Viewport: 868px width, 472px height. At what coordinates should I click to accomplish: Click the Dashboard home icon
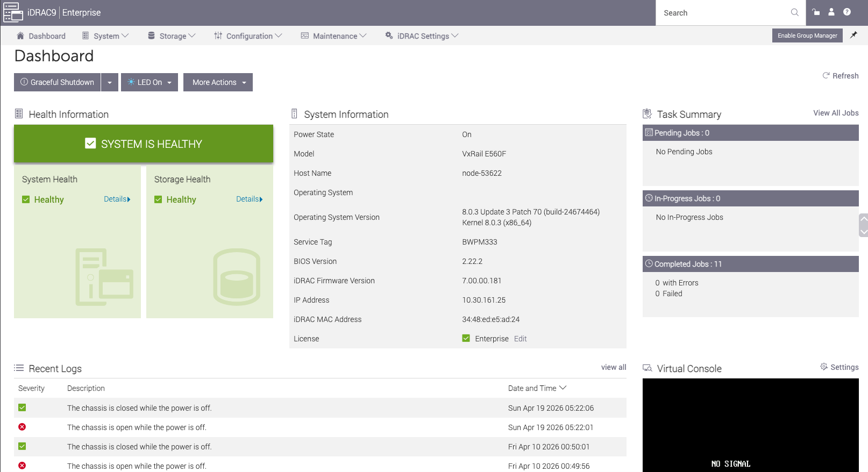click(20, 35)
